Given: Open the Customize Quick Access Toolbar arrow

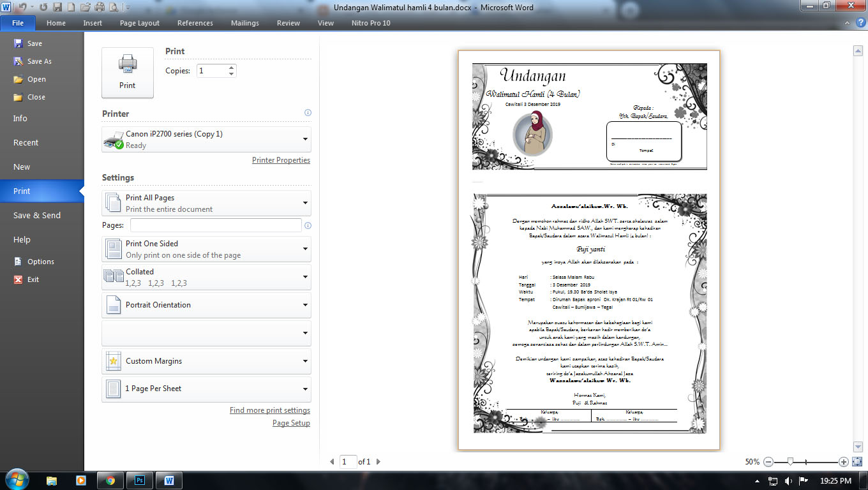Looking at the screenshot, I should pyautogui.click(x=128, y=8).
